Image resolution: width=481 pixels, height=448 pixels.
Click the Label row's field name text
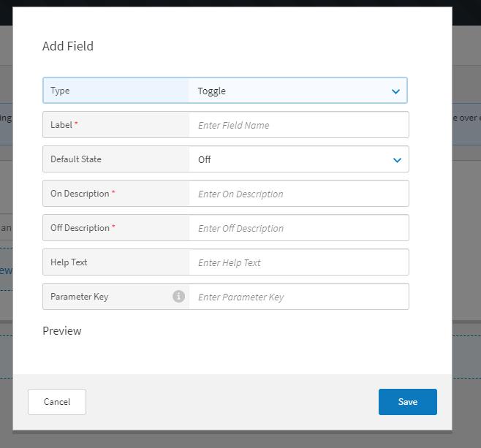click(61, 125)
